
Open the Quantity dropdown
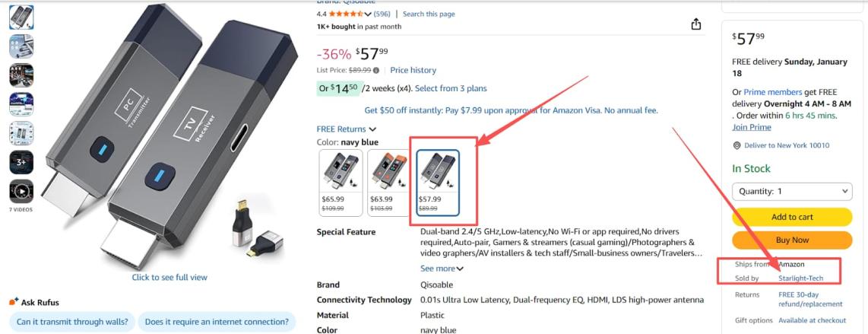point(792,191)
